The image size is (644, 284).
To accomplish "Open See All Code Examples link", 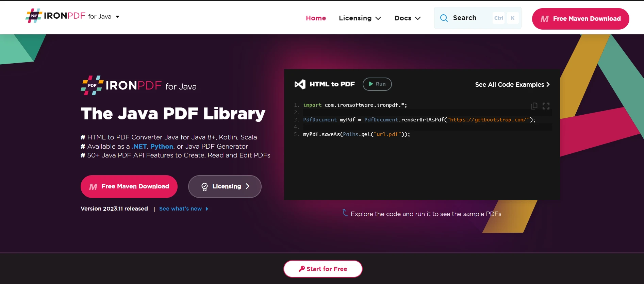I will (x=512, y=84).
